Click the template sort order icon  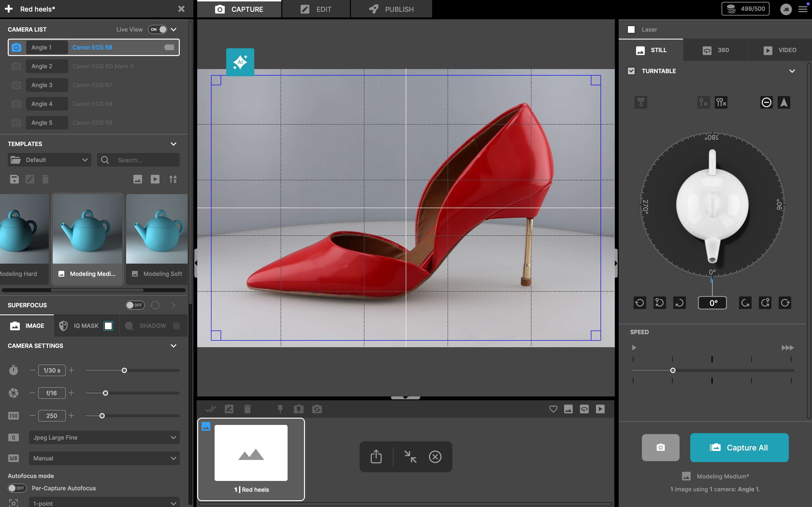pyautogui.click(x=173, y=179)
